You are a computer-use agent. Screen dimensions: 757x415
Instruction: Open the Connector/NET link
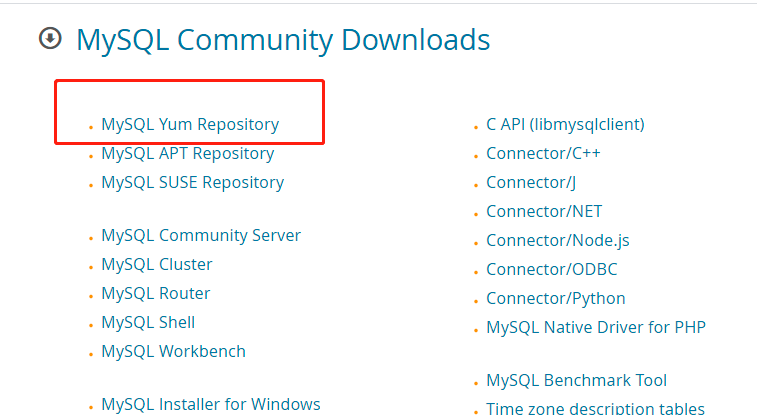pyautogui.click(x=544, y=211)
